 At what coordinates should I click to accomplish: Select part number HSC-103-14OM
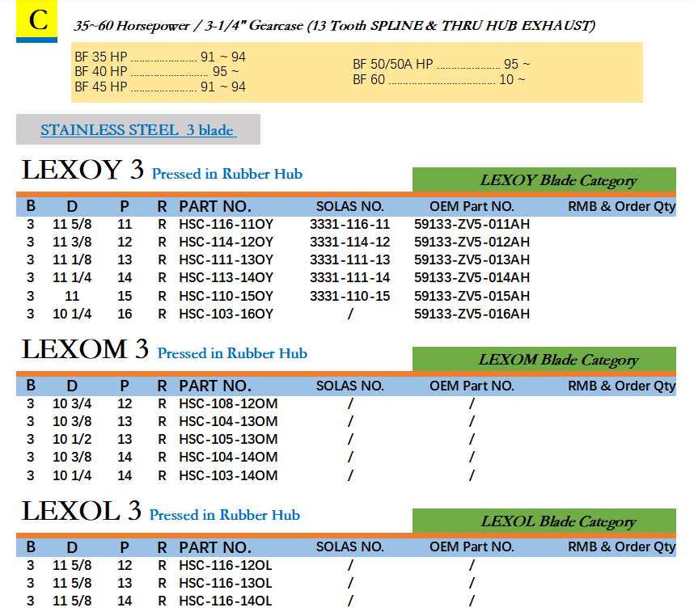(x=228, y=475)
